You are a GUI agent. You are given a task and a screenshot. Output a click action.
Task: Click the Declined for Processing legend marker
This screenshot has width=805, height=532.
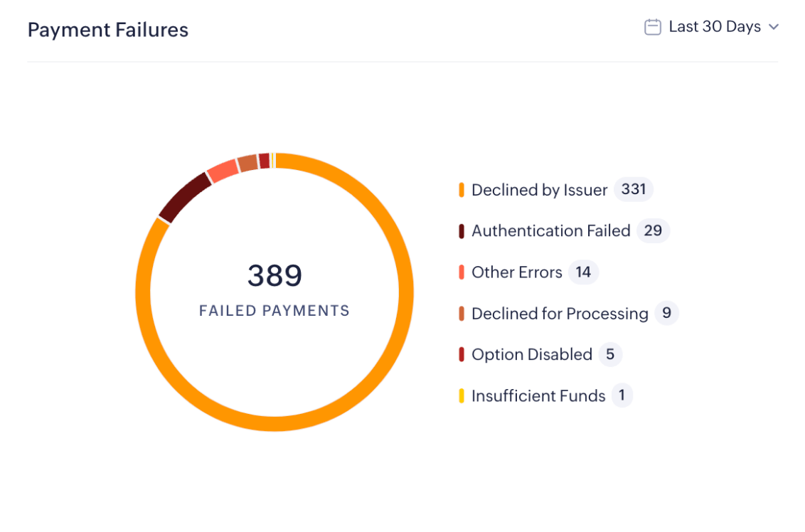coord(462,314)
